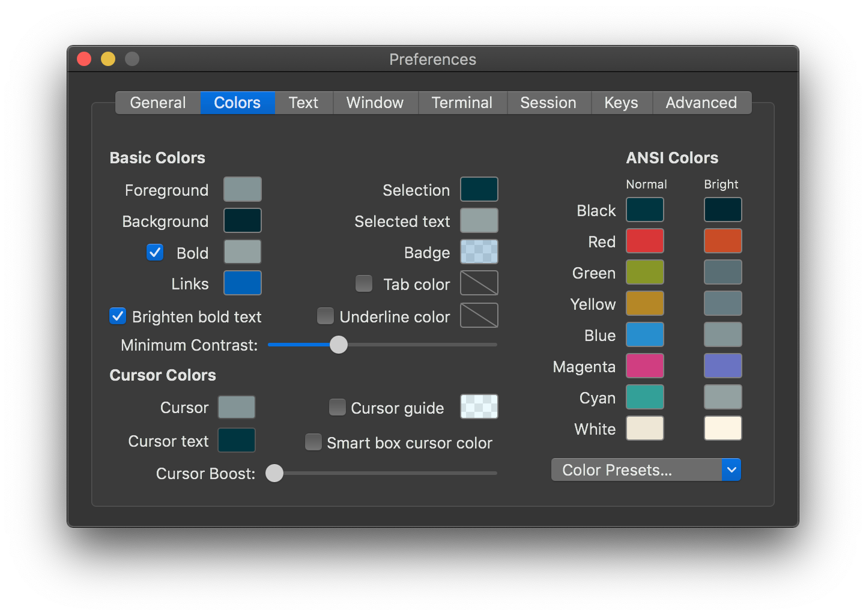The width and height of the screenshot is (866, 616).
Task: Uncheck the Bold checkbox
Action: coord(155,252)
